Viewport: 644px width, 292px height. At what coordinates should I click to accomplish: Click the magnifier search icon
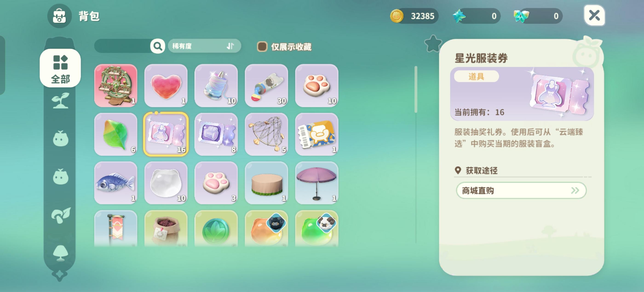158,46
